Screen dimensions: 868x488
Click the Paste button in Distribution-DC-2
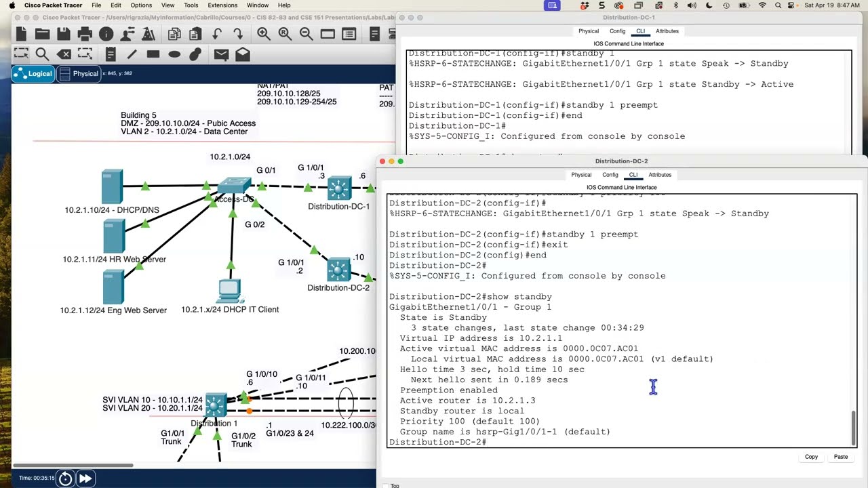[841, 457]
